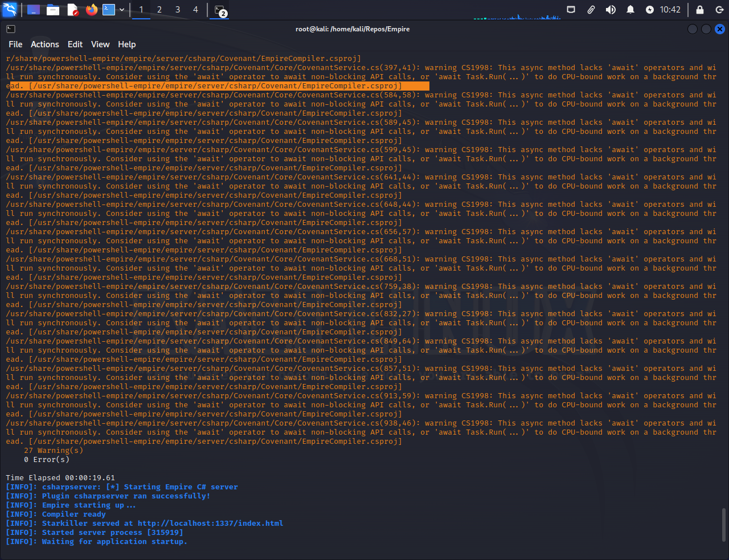Switch to workspace 2
729x560 pixels.
159,10
